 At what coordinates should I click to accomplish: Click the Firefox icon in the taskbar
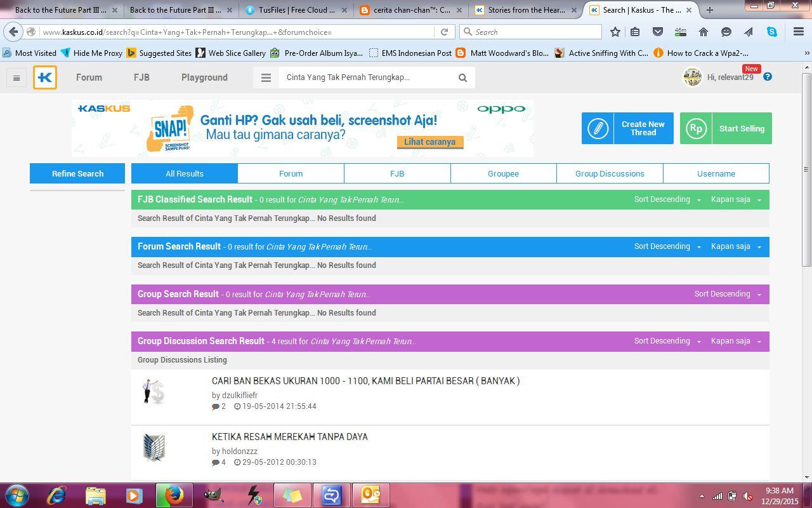click(174, 495)
